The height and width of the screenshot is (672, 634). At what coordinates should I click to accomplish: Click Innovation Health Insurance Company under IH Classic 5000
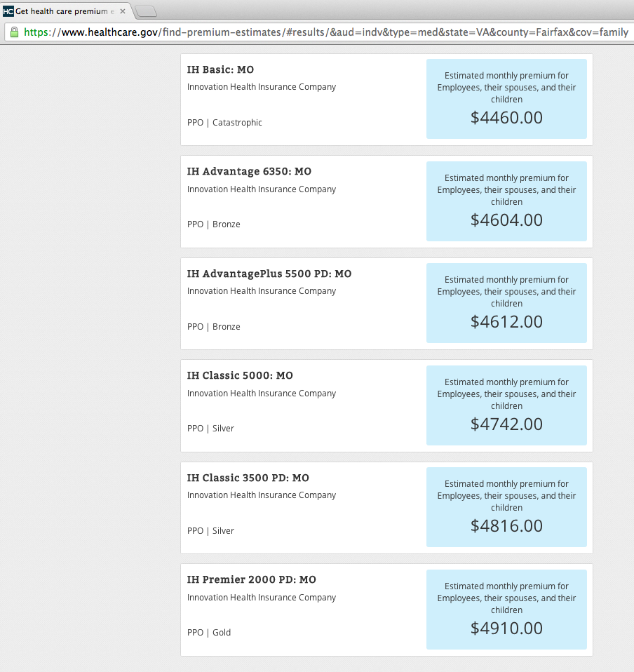click(262, 394)
